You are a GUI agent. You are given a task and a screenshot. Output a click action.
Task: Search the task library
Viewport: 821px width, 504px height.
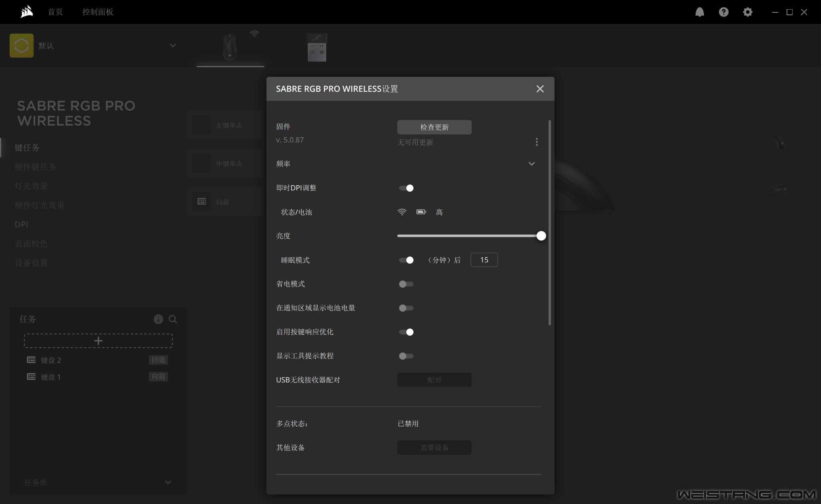point(173,319)
